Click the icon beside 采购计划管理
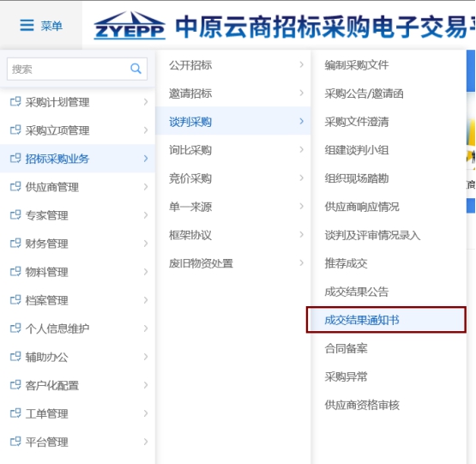The image size is (476, 464). 15,101
